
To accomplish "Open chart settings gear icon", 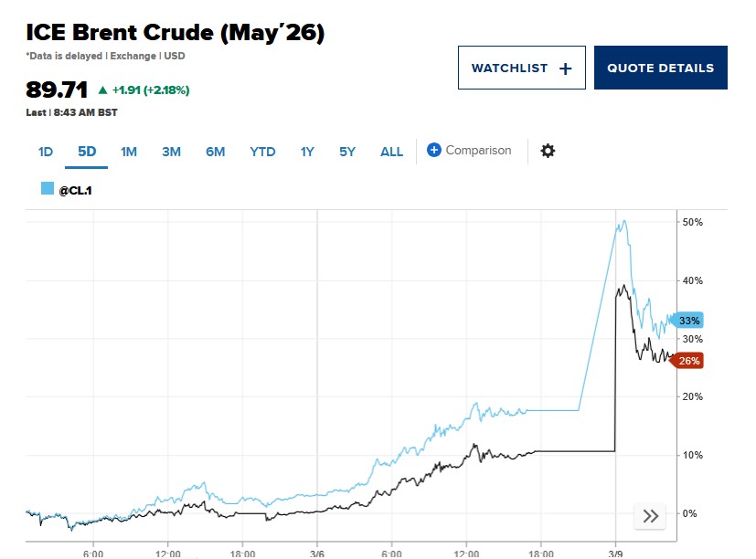I will pyautogui.click(x=548, y=151).
